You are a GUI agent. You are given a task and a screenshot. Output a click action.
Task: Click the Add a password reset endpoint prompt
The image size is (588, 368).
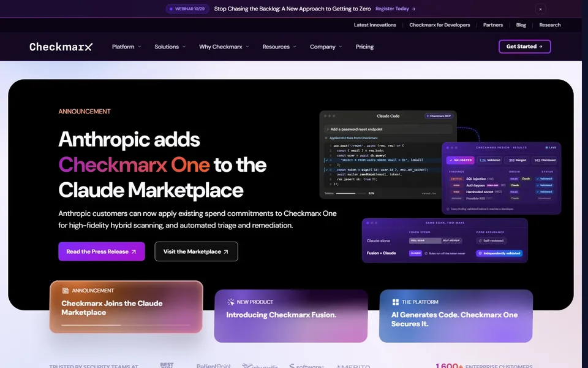tap(388, 129)
